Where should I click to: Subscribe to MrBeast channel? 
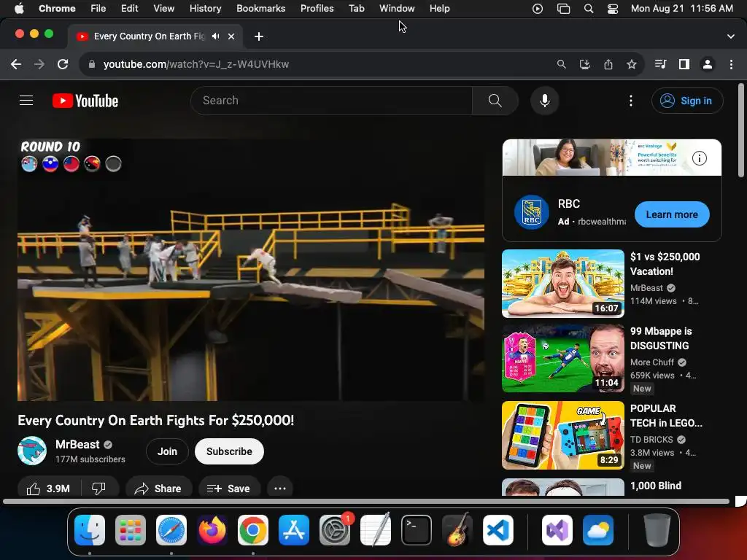pos(229,451)
